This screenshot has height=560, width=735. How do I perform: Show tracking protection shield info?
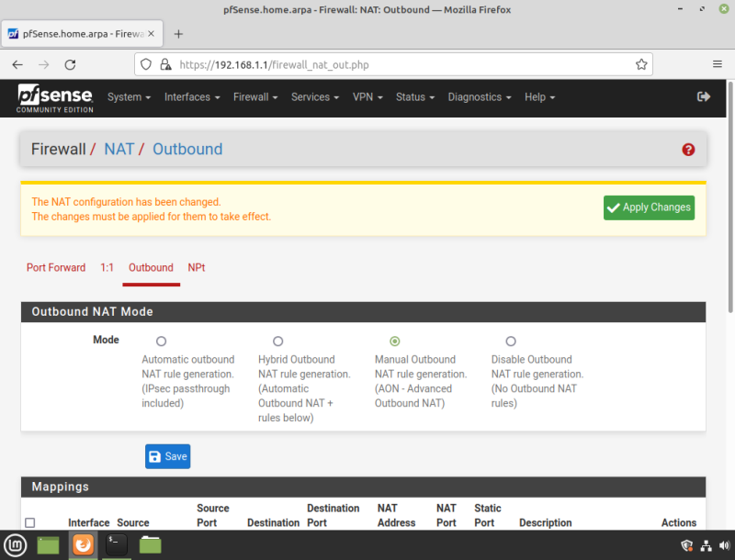pos(146,64)
